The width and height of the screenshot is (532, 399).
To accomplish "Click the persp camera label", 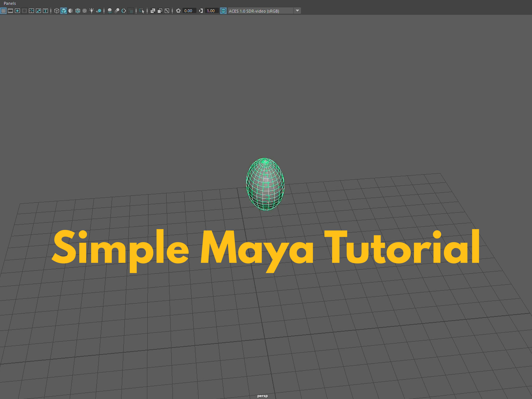I will click(262, 396).
